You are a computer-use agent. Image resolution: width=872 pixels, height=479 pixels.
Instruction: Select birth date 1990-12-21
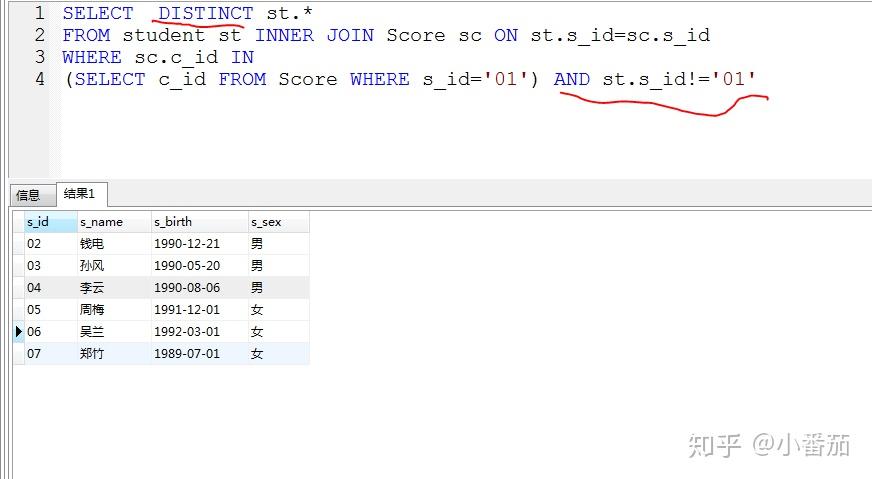point(200,244)
